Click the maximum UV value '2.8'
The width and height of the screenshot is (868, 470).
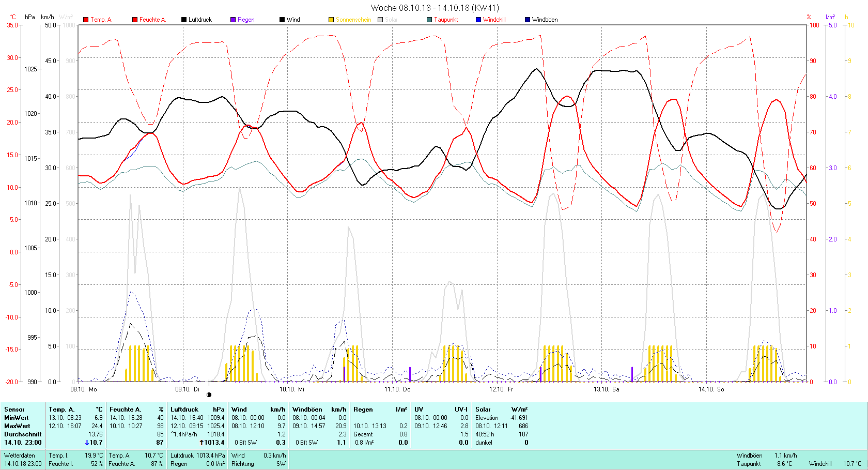click(x=464, y=426)
